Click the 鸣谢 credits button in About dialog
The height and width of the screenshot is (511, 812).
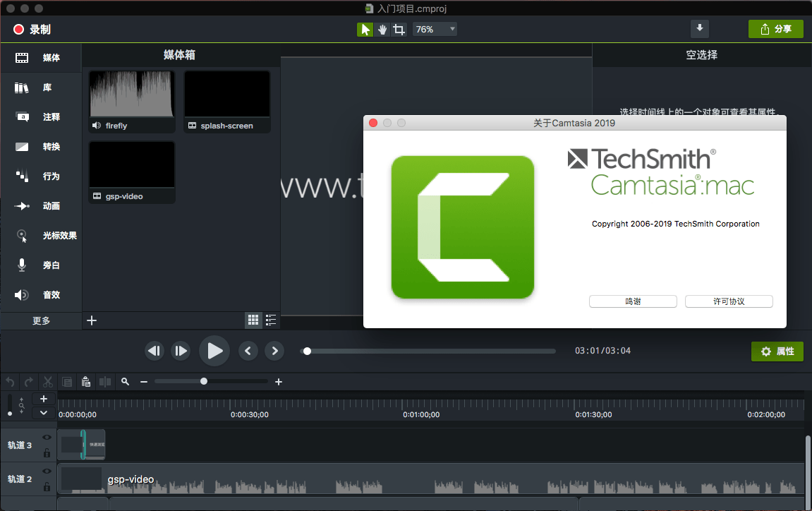coord(633,301)
